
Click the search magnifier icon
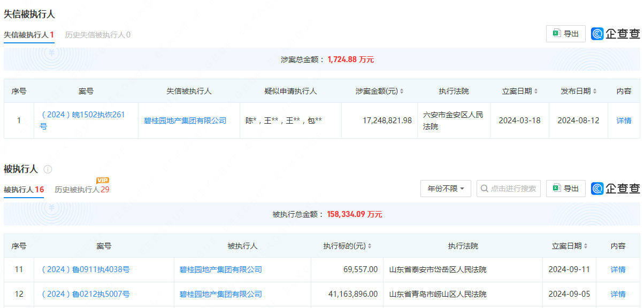485,189
